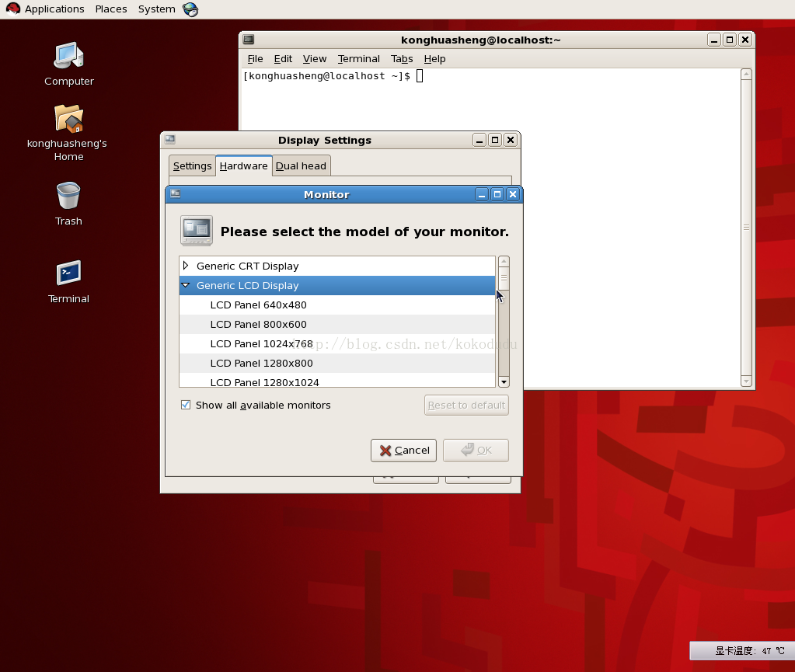Collapse the Generic LCD Display group
The image size is (795, 672).
186,285
